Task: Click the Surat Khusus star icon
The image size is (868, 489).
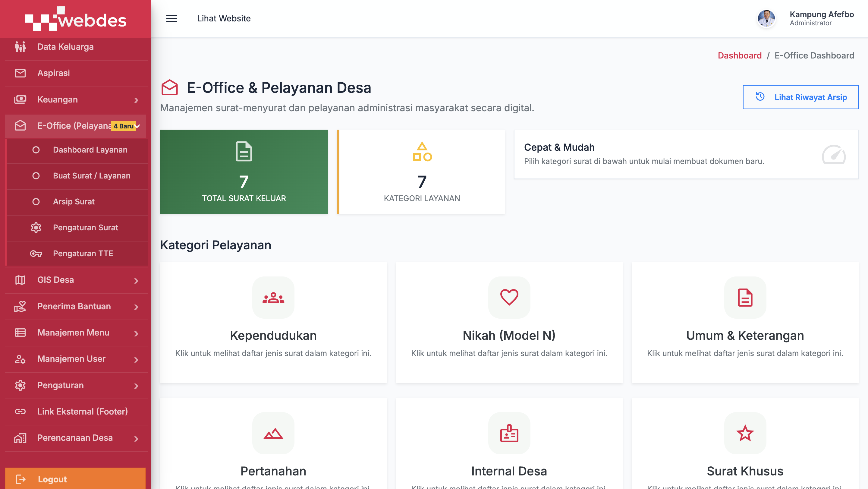Action: [x=745, y=434]
